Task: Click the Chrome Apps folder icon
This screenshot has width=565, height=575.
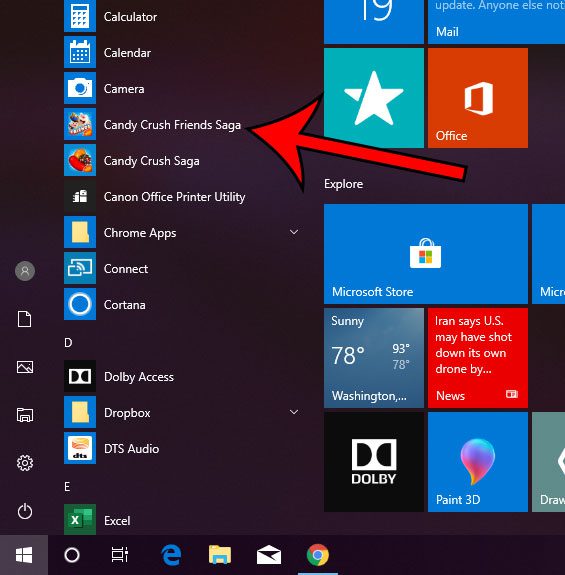Action: [x=80, y=232]
